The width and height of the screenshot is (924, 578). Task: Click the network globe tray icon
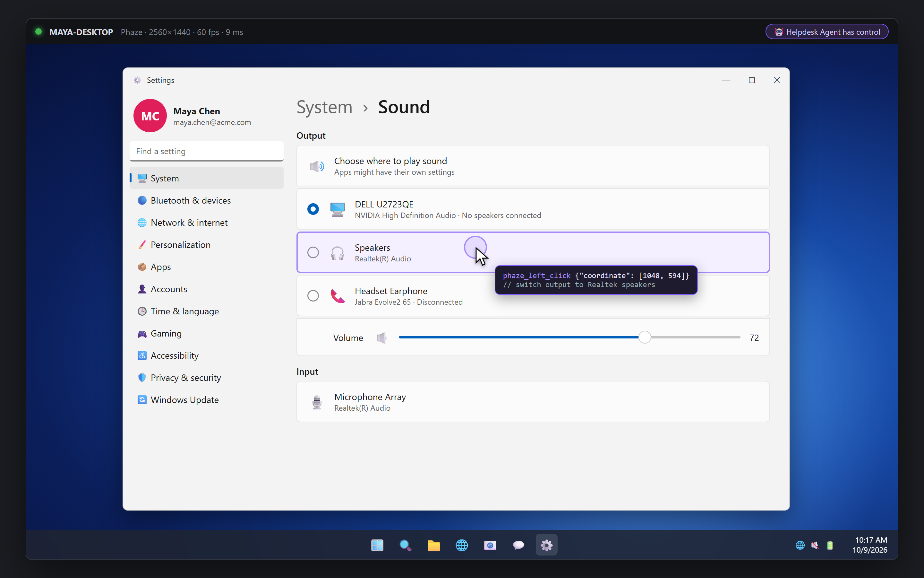[800, 545]
